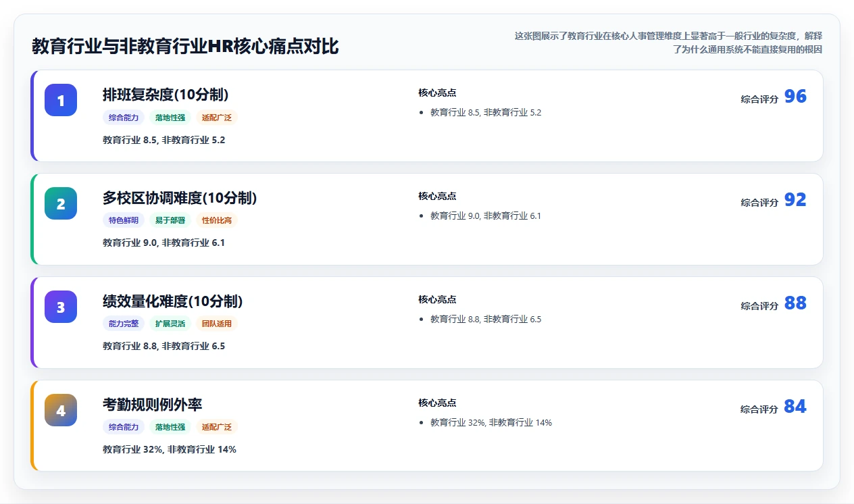Click the page title 教育行业与非教育行业HR核心痛点对比
The width and height of the screenshot is (854, 504).
pos(185,47)
